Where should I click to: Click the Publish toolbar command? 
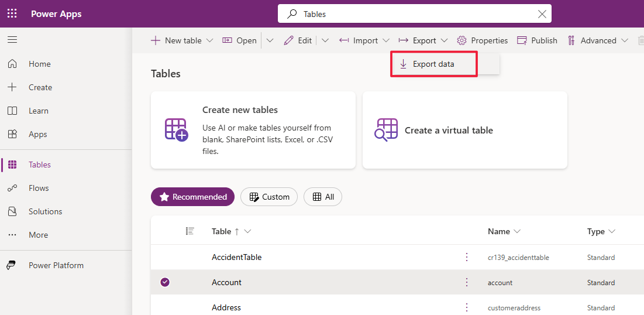[538, 40]
